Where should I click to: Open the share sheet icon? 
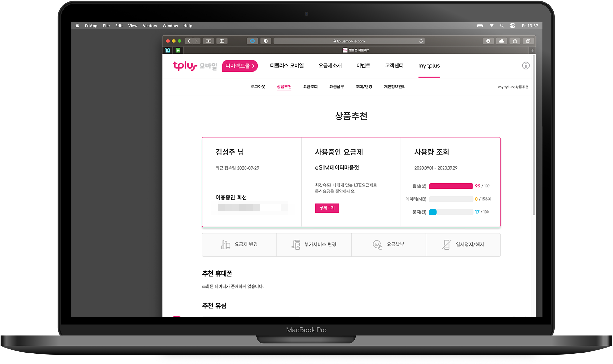(x=515, y=41)
